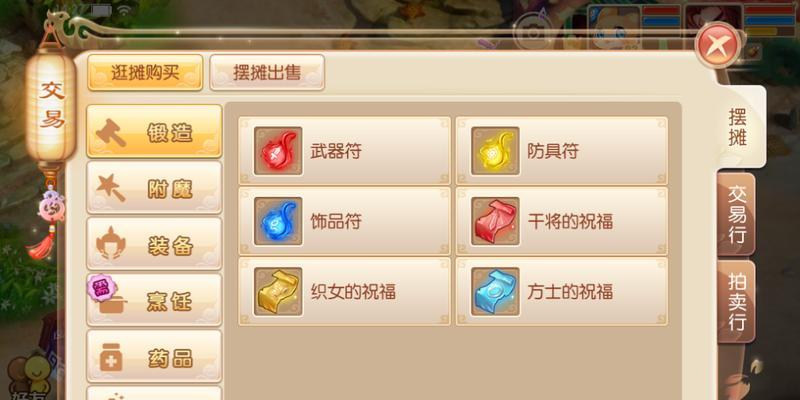Select the red 武器符 item icon

(278, 151)
